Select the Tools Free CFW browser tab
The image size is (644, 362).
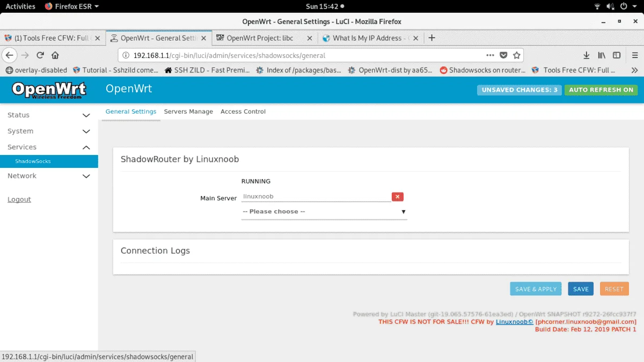(52, 38)
